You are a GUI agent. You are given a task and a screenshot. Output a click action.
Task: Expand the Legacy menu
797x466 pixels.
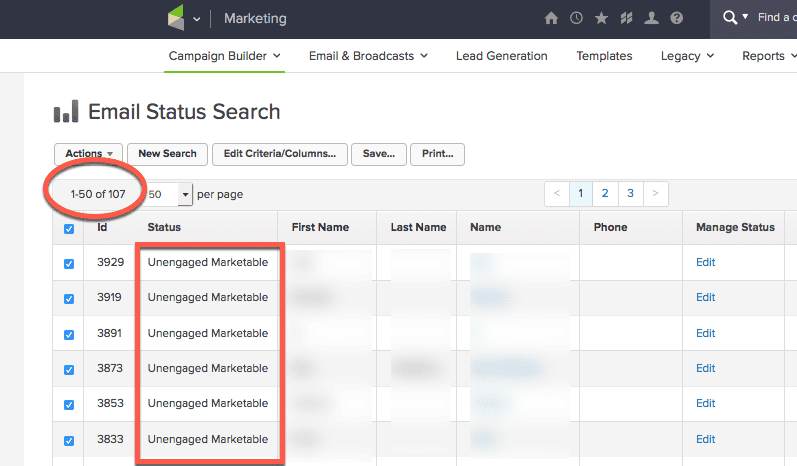point(687,56)
